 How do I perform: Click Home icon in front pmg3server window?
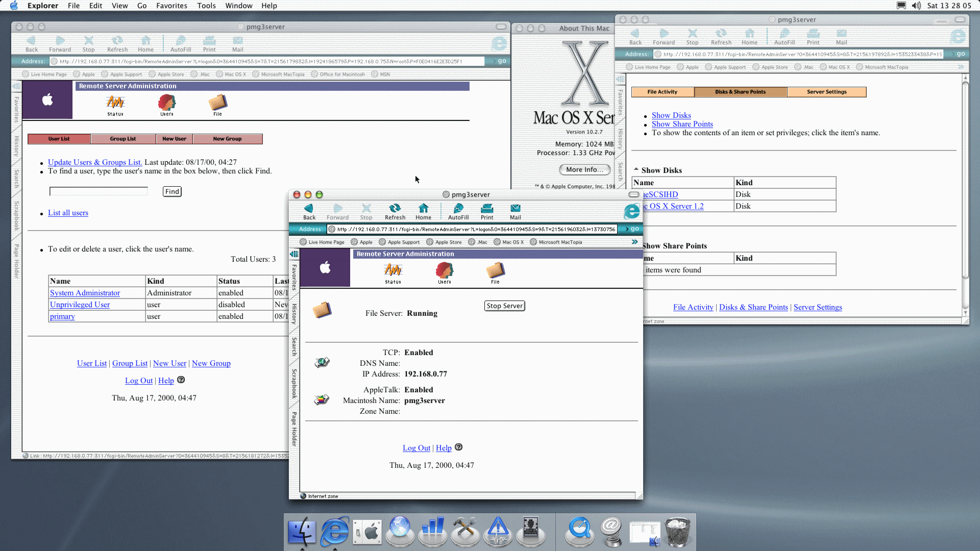[x=423, y=208]
